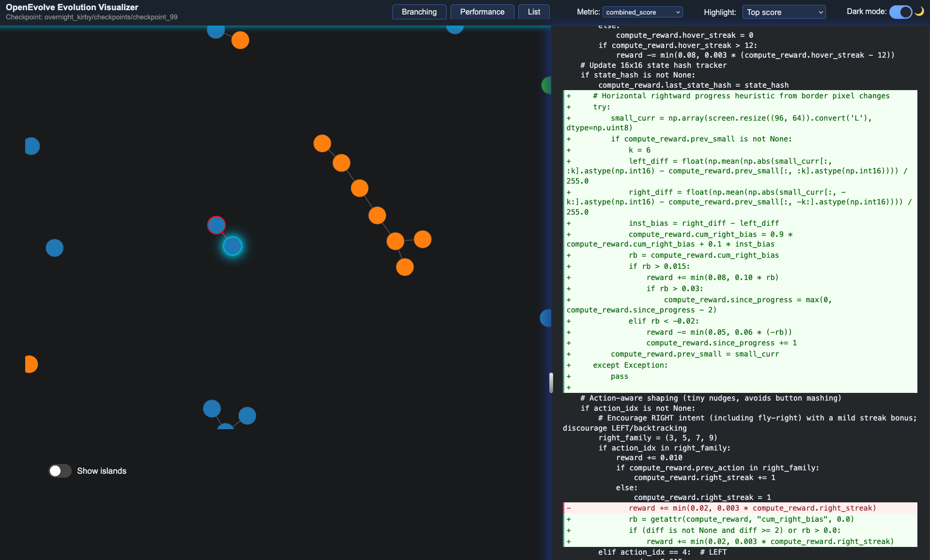
Task: Click the topmost orange node in diagonal chain
Action: pyautogui.click(x=322, y=143)
